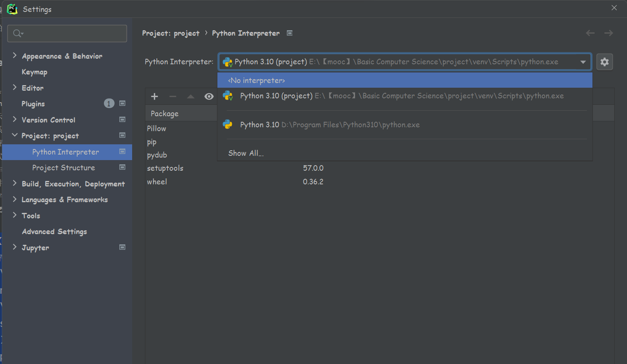Viewport: 627px width, 364px height.
Task: Click the back navigation arrow
Action: coord(590,33)
